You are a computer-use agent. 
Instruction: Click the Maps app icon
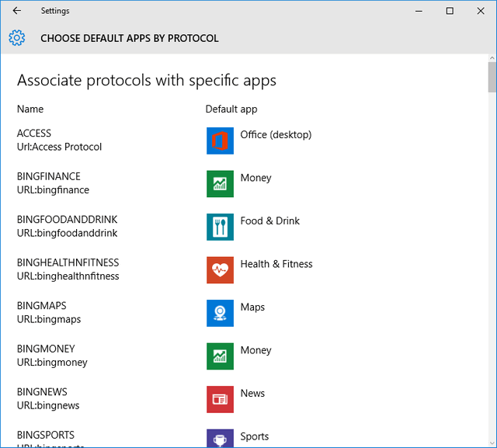pyautogui.click(x=220, y=313)
